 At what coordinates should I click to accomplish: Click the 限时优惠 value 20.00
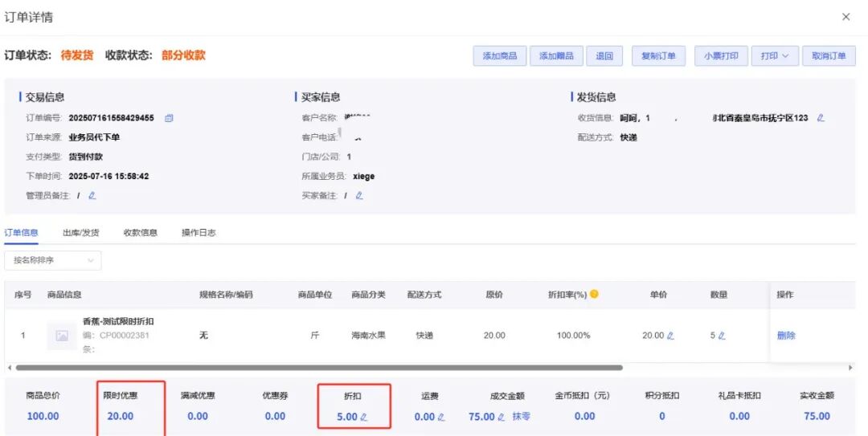(x=120, y=416)
